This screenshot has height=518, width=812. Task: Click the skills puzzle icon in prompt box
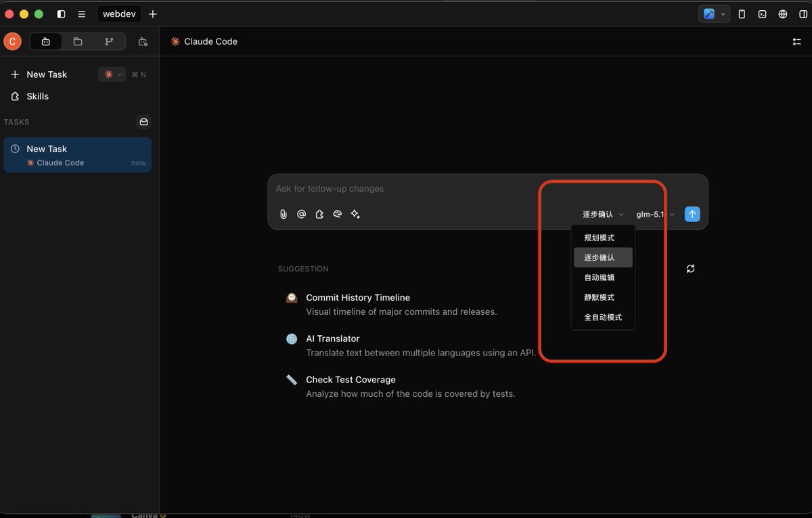click(x=319, y=214)
